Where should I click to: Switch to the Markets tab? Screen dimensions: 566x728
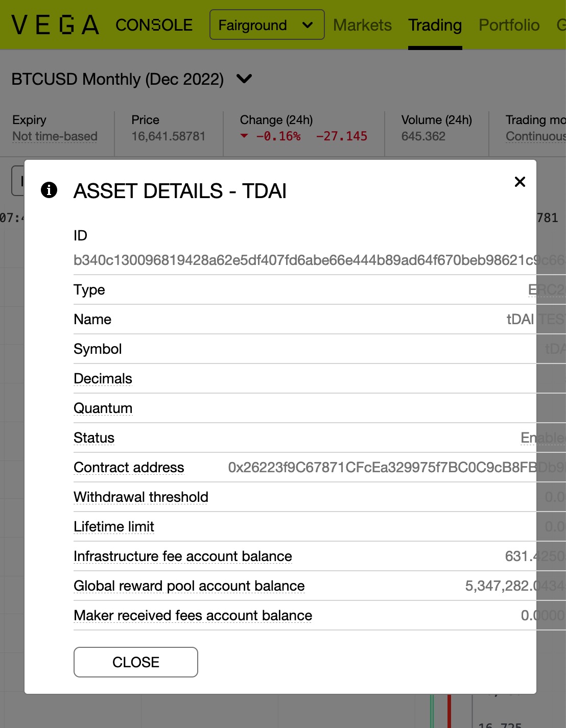click(362, 25)
